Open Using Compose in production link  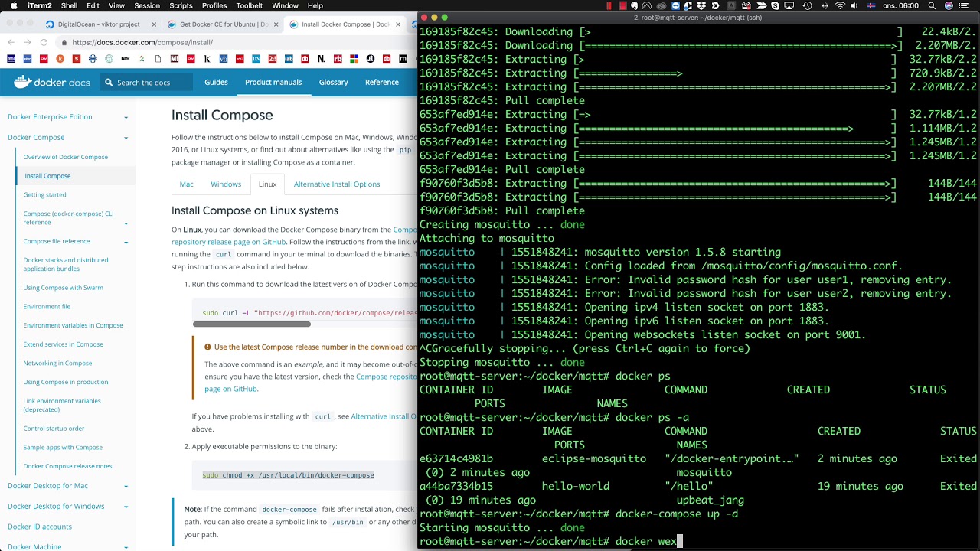[65, 382]
